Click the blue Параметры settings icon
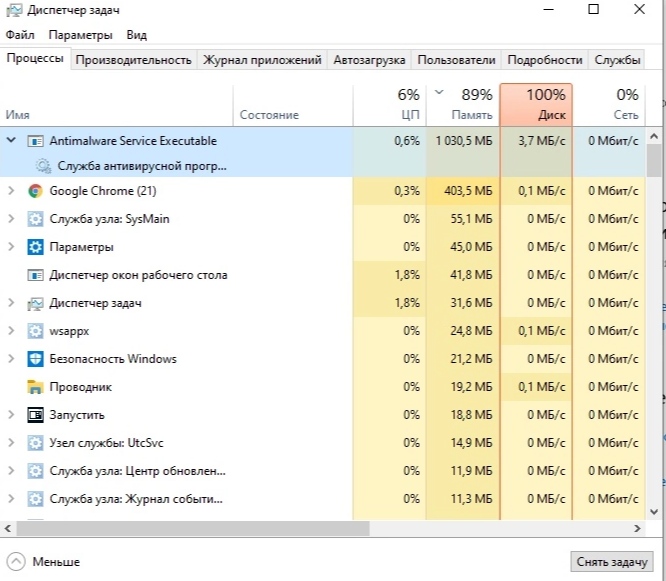 (35, 247)
